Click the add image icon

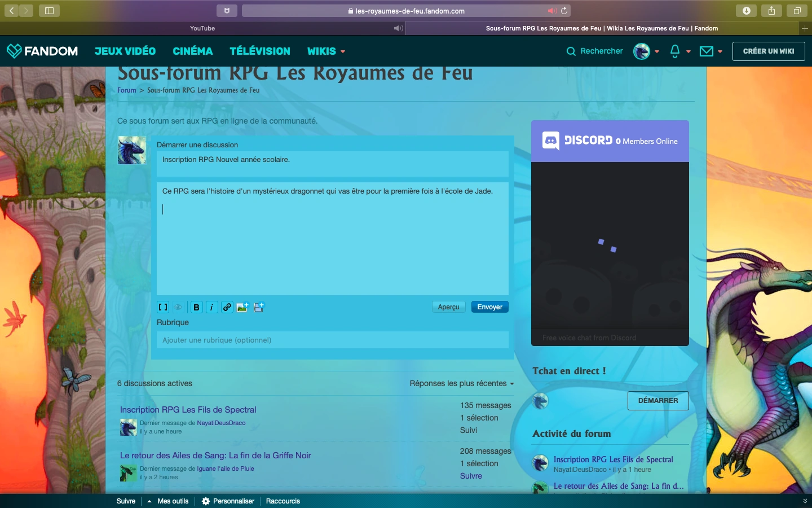tap(242, 307)
